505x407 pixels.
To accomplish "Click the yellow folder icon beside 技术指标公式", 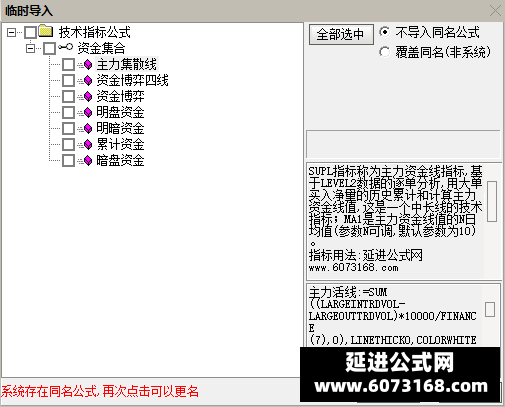I will pyautogui.click(x=46, y=31).
